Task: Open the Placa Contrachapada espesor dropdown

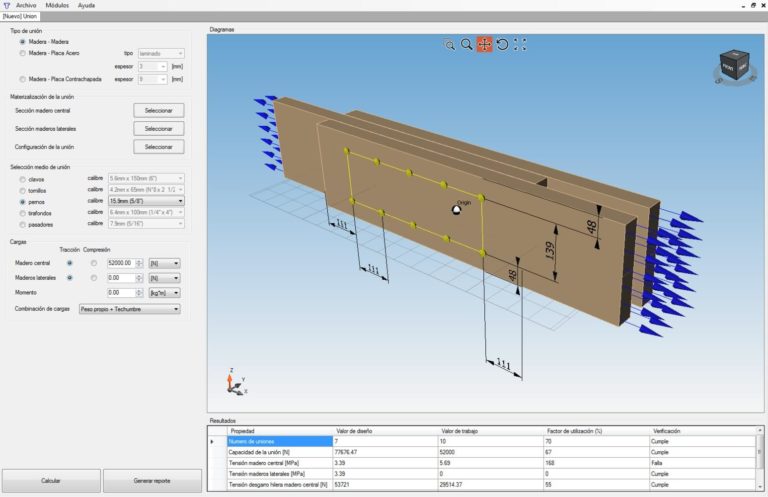Action: [x=153, y=79]
